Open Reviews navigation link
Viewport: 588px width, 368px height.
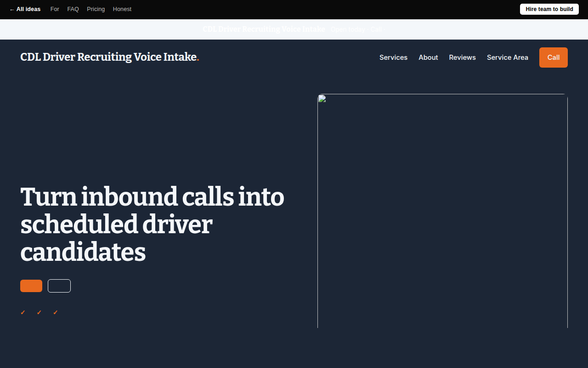462,57
